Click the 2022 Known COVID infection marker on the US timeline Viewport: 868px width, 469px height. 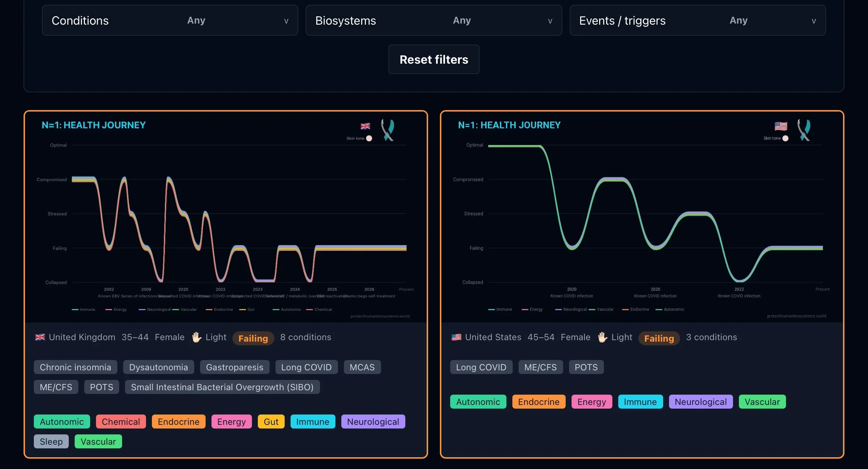point(739,293)
